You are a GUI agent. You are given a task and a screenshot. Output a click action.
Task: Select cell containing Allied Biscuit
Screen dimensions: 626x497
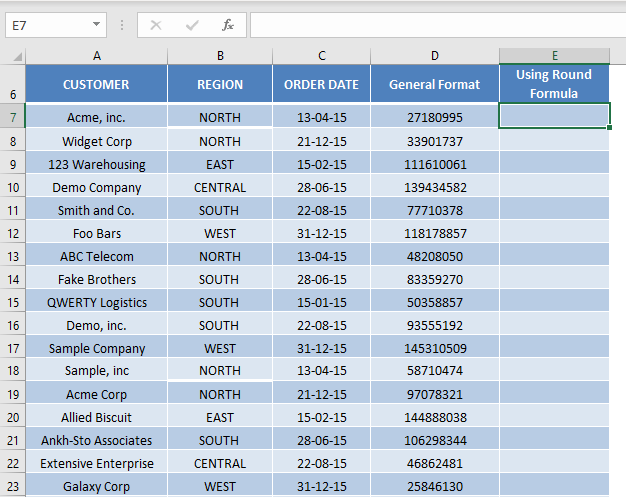pyautogui.click(x=97, y=417)
